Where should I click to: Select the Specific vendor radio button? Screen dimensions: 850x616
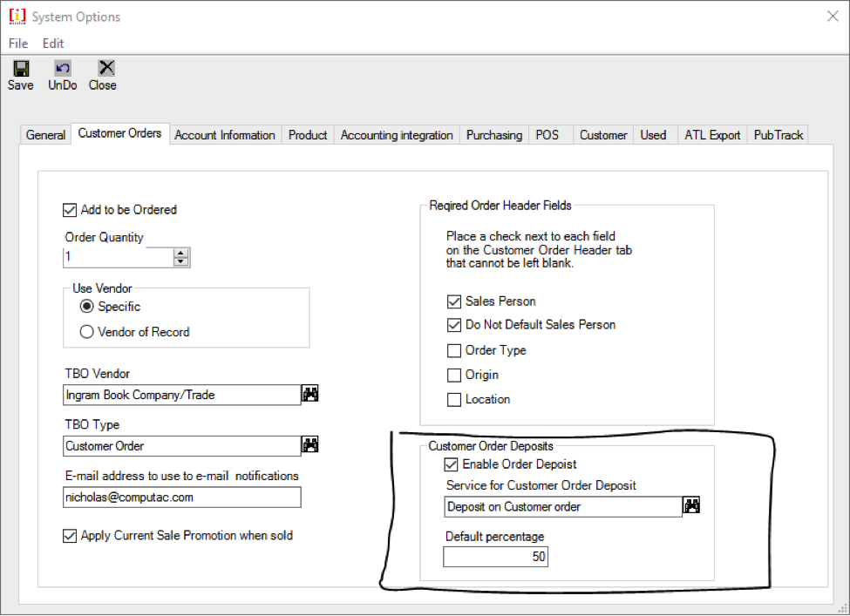coord(86,306)
